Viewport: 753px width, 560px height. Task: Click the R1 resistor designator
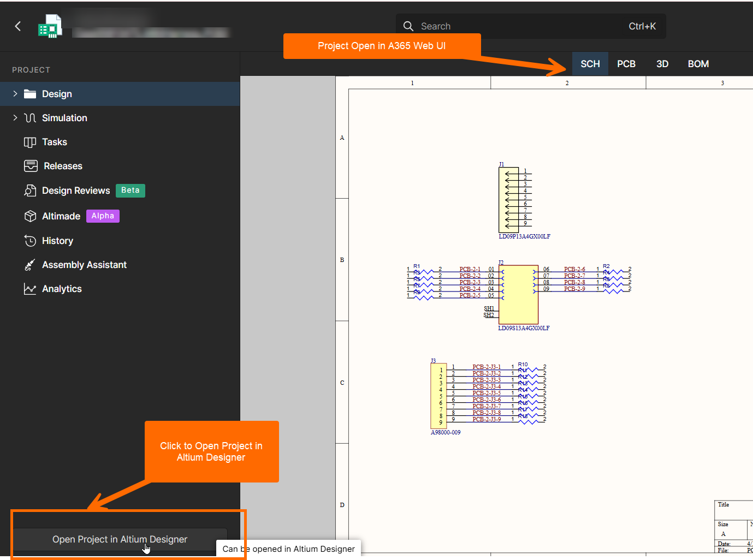[x=417, y=266]
